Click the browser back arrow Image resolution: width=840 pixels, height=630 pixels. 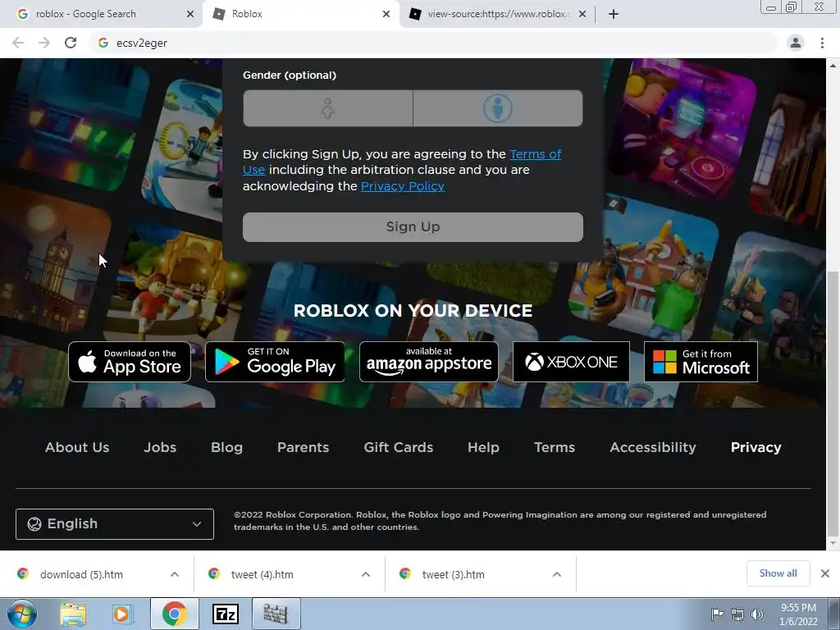(18, 43)
